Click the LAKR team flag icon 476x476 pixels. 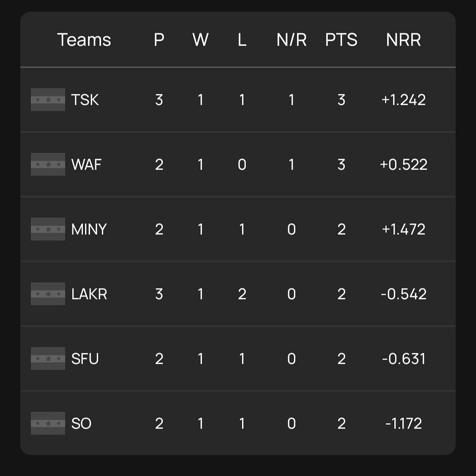tap(48, 294)
